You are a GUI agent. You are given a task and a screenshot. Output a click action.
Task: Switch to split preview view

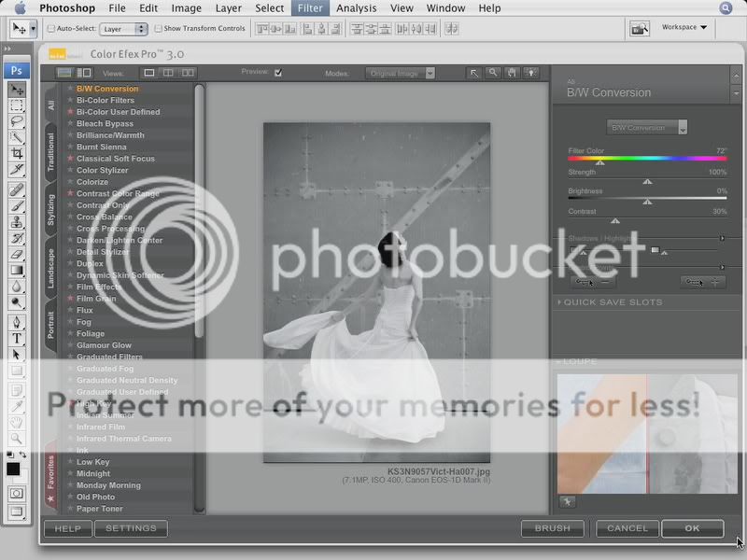(168, 73)
